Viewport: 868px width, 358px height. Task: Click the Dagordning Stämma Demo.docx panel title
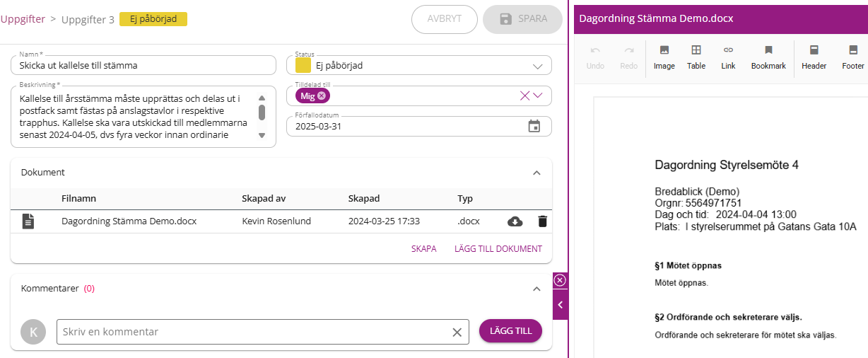pos(656,19)
